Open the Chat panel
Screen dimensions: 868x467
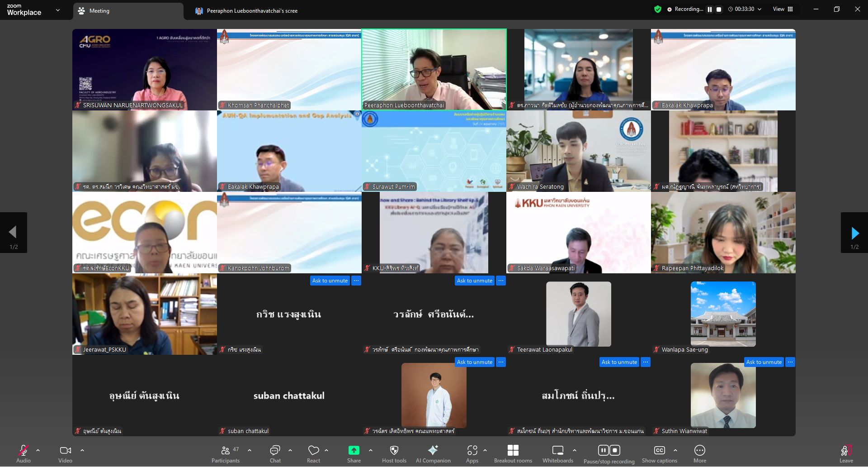coord(275,454)
